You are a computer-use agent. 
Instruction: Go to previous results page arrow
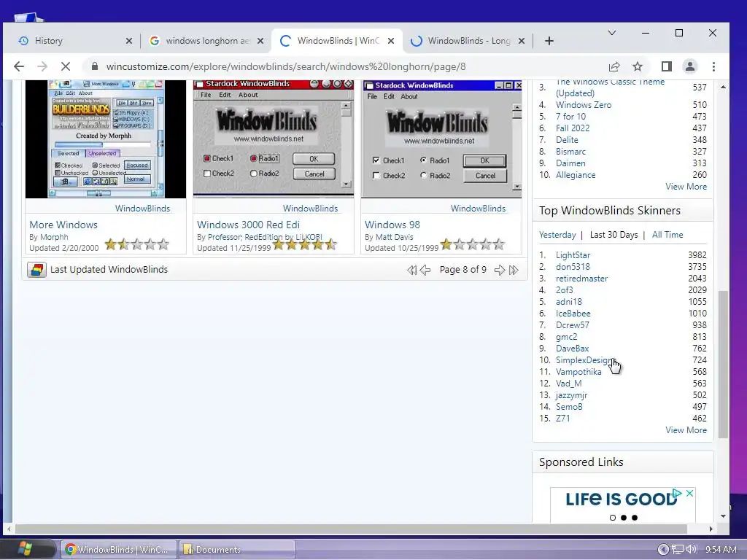[x=425, y=271]
